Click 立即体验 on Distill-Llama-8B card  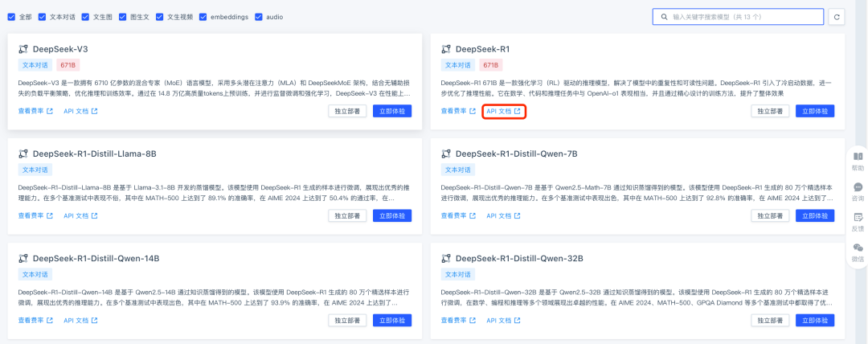tap(392, 215)
